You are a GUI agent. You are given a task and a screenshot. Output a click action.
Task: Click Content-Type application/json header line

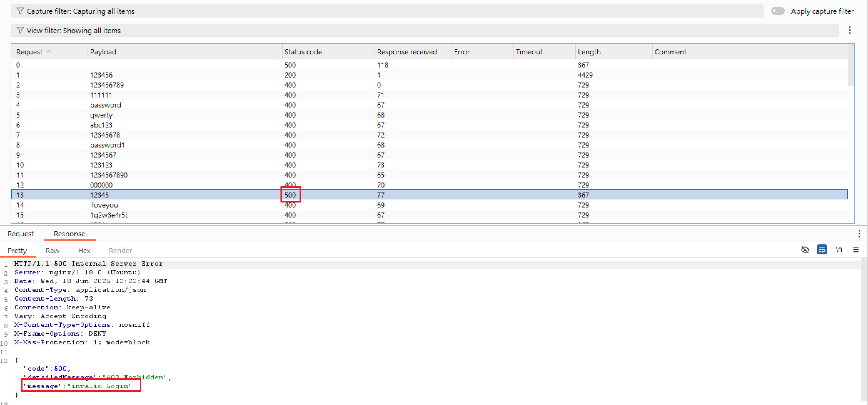tap(80, 290)
